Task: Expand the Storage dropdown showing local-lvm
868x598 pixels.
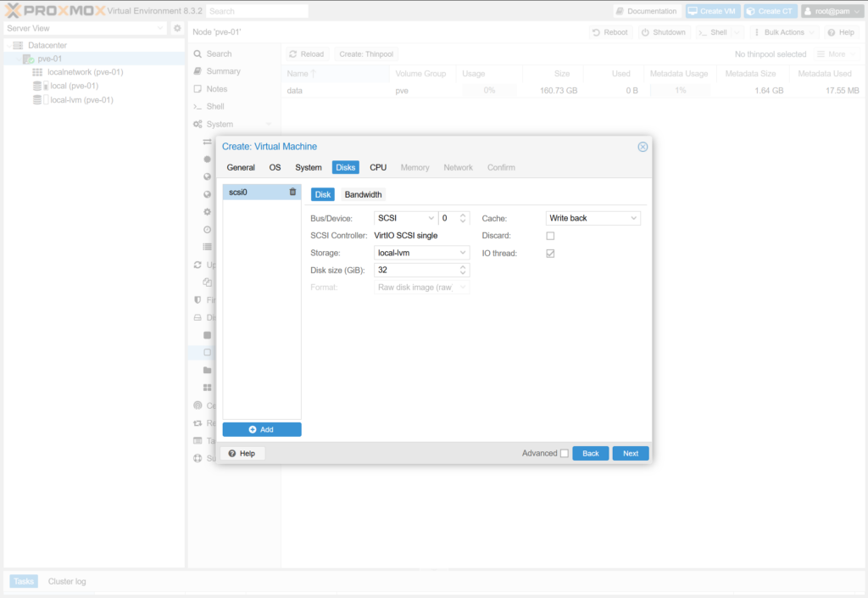Action: pos(421,253)
